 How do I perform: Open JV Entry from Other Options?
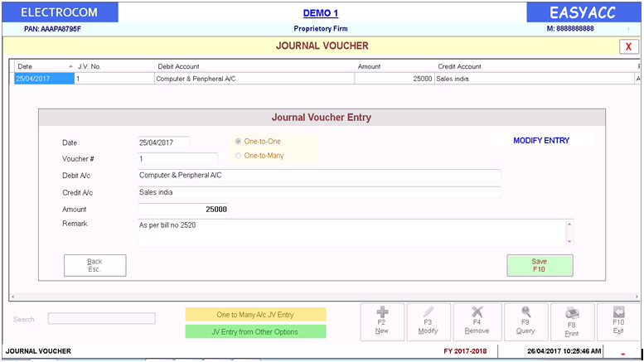pyautogui.click(x=255, y=331)
